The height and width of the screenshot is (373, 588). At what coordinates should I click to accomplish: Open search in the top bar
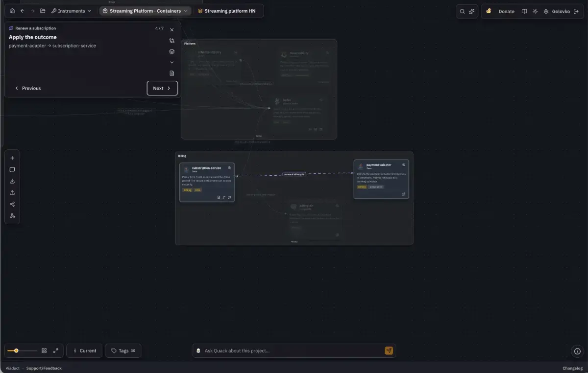point(462,11)
